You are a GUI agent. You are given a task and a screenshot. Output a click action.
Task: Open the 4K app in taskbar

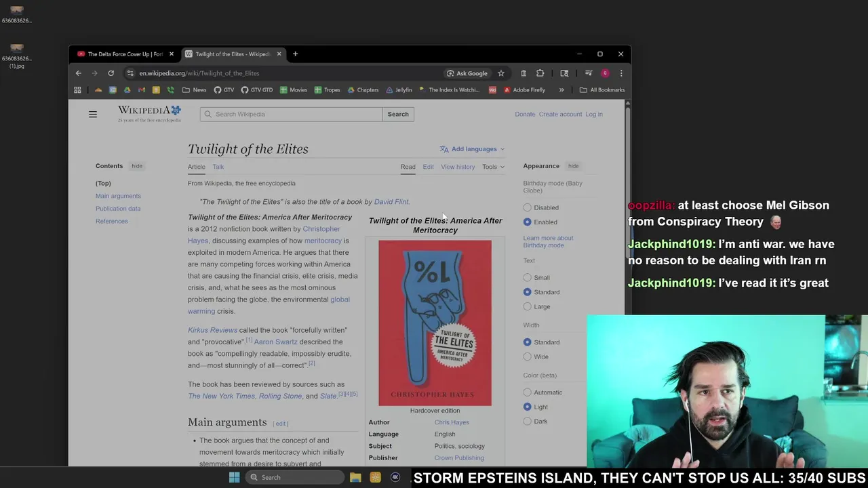pyautogui.click(x=395, y=477)
